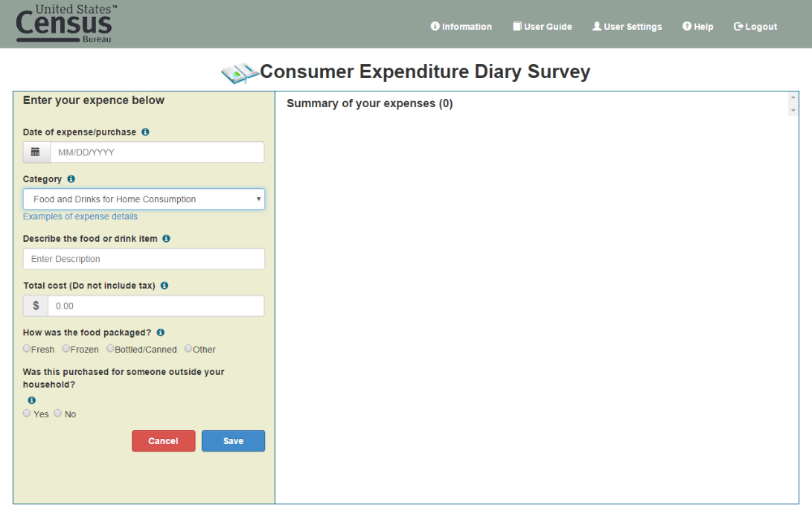Viewport: 812px width, 517px height.
Task: Select the Frozen radio button
Action: pos(65,349)
